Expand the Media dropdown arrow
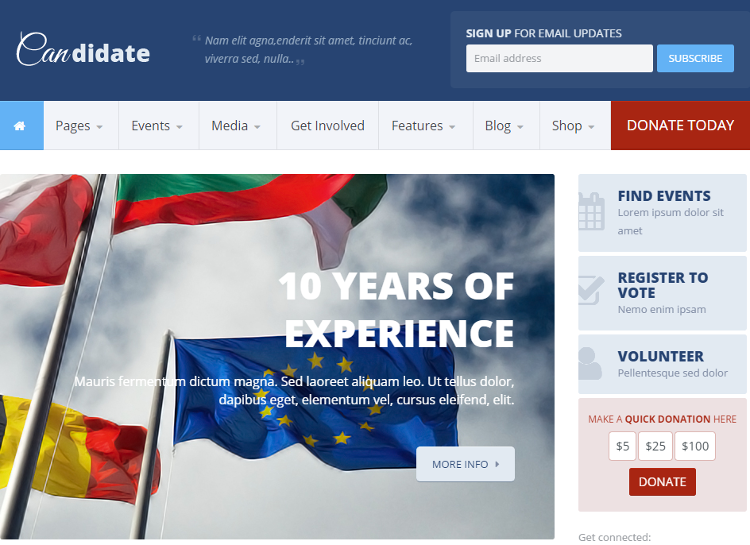Screen dimensions: 750x545 257,127
